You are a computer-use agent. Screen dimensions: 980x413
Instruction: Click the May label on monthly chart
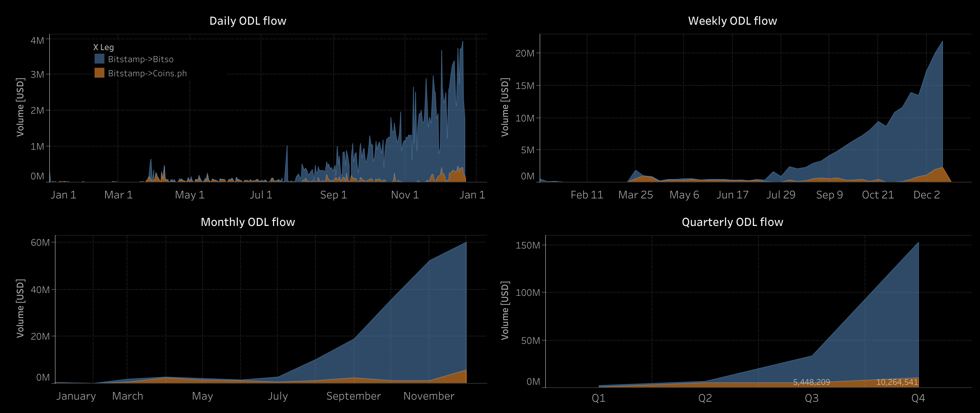[x=202, y=396]
